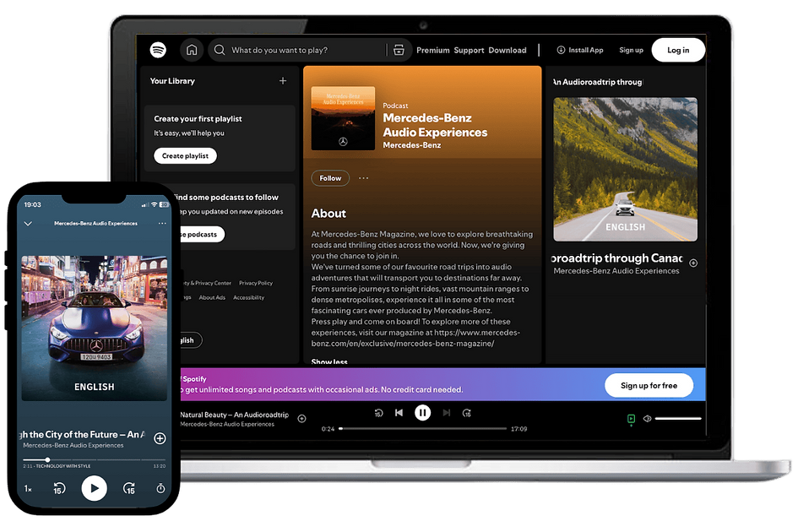Image resolution: width=798 pixels, height=532 pixels.
Task: Click Mercedes-Benz publisher name under podcast title
Action: [x=412, y=145]
